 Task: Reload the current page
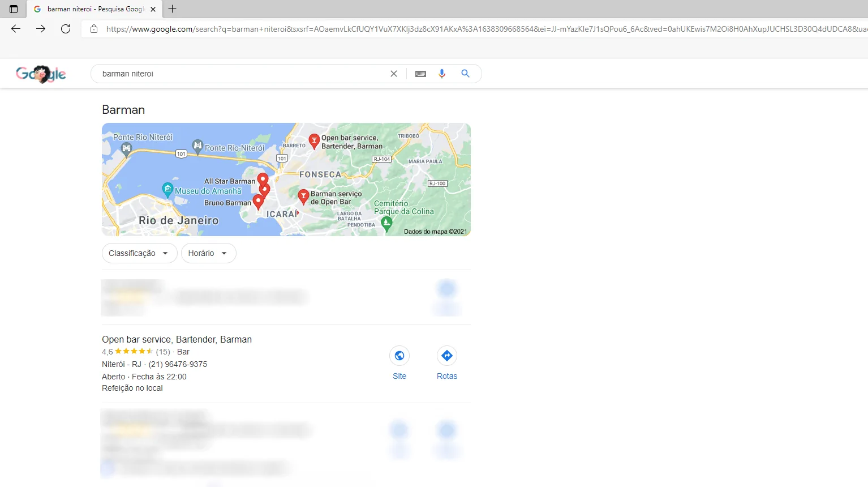(x=66, y=28)
